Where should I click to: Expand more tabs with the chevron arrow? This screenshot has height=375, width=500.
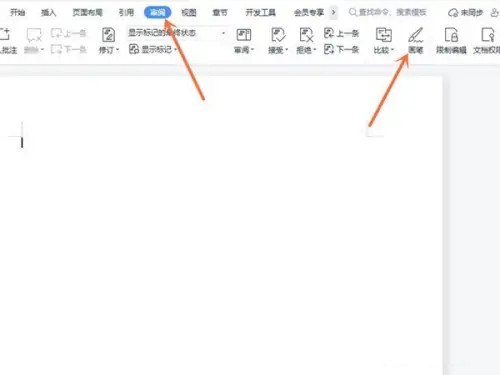coord(333,13)
